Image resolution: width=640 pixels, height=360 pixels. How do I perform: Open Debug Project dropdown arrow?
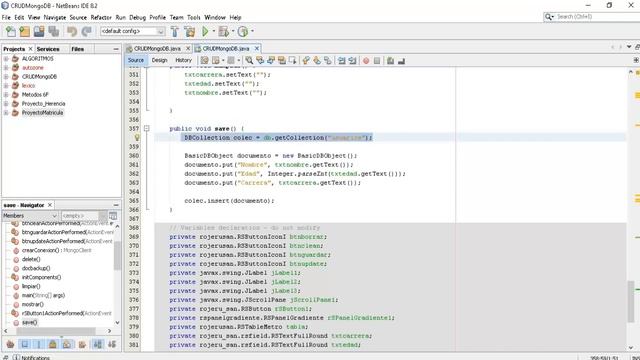click(233, 31)
